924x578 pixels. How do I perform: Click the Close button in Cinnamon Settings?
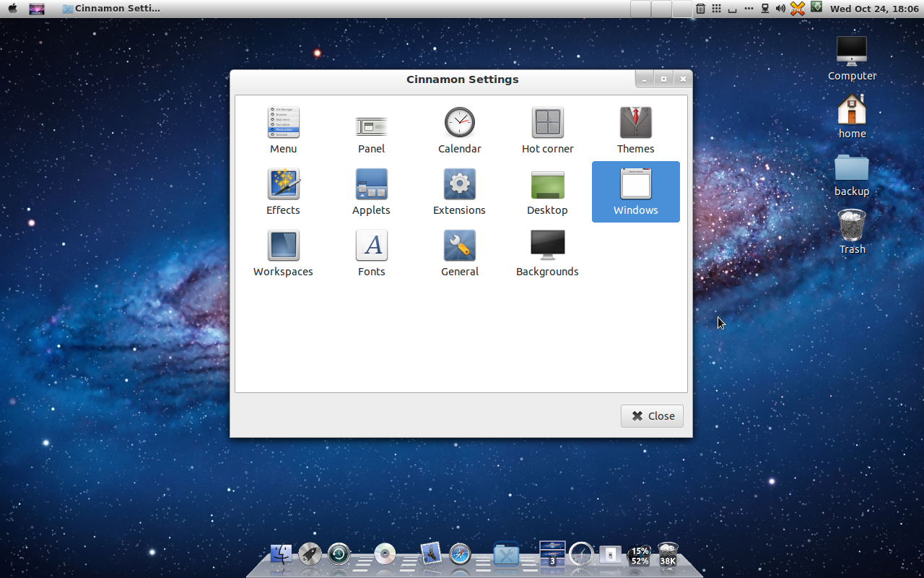[652, 415]
